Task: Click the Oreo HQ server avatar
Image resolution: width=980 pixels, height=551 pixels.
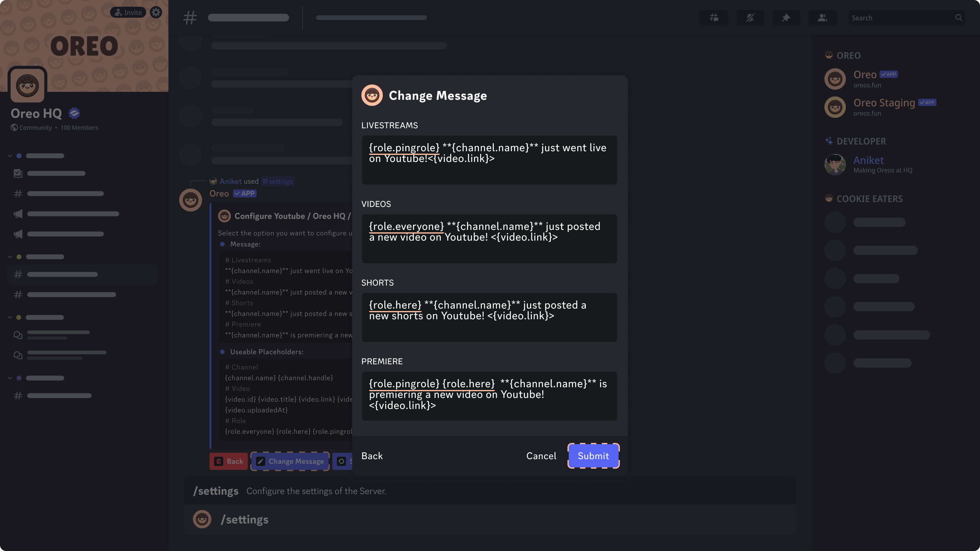Action: click(27, 85)
